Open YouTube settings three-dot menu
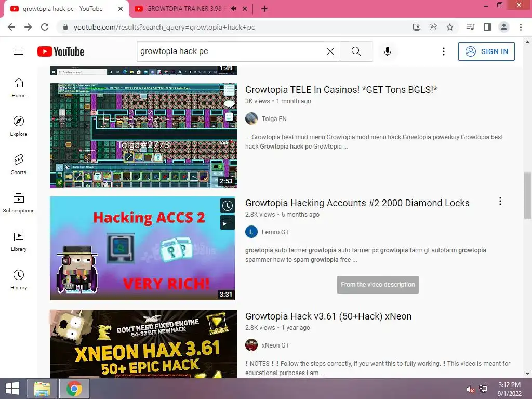 pyautogui.click(x=444, y=51)
